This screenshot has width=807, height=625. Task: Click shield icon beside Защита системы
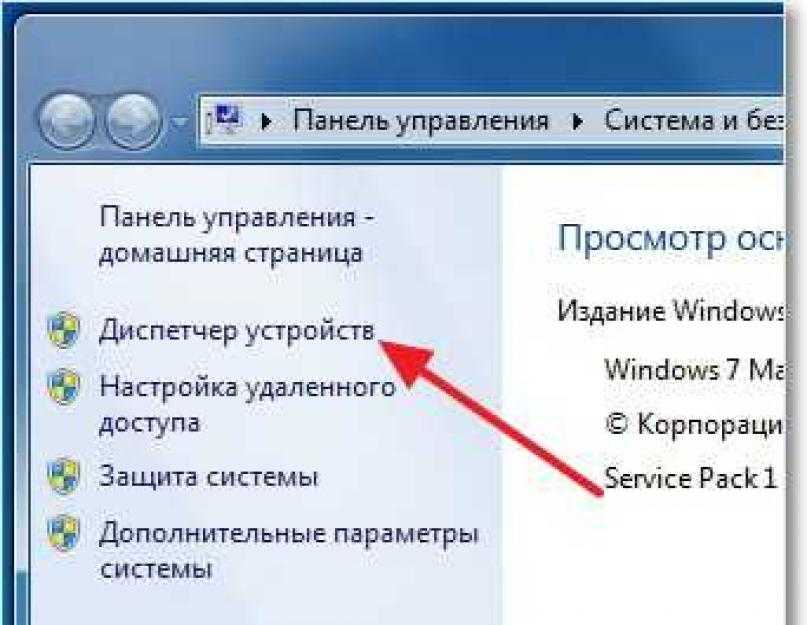coord(64,476)
